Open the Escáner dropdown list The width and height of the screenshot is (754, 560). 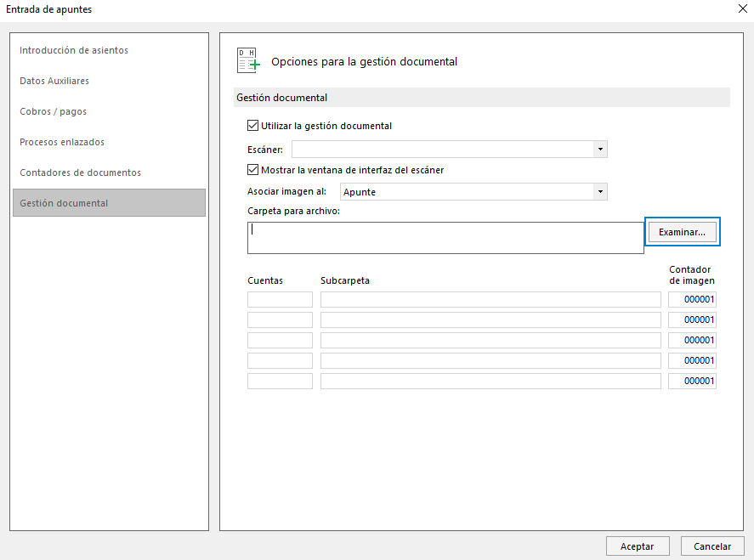[600, 149]
